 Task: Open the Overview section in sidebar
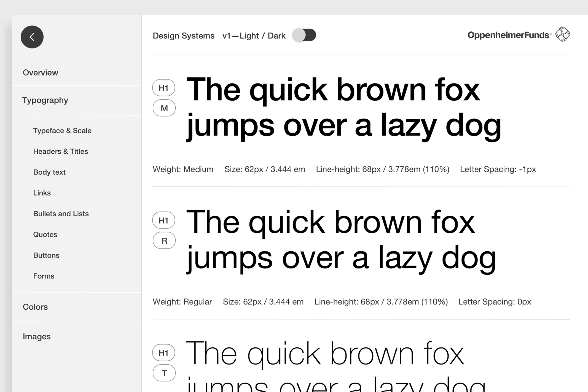tap(40, 72)
